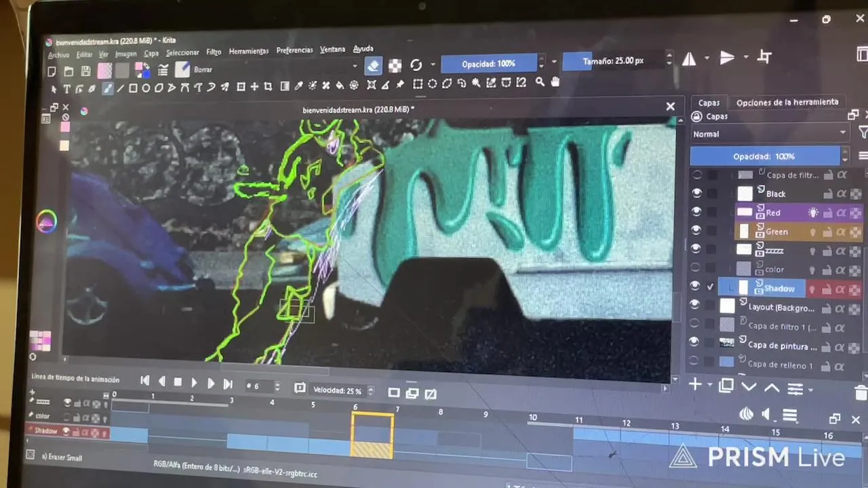
Task: Hide the Shadow layer eye icon
Action: click(696, 286)
